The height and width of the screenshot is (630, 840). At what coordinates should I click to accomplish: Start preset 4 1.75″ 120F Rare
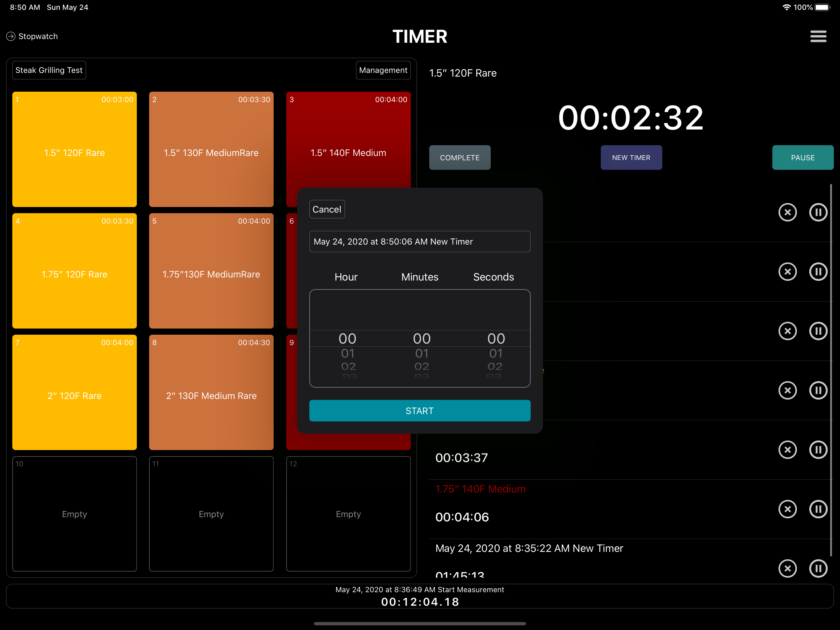(74, 270)
